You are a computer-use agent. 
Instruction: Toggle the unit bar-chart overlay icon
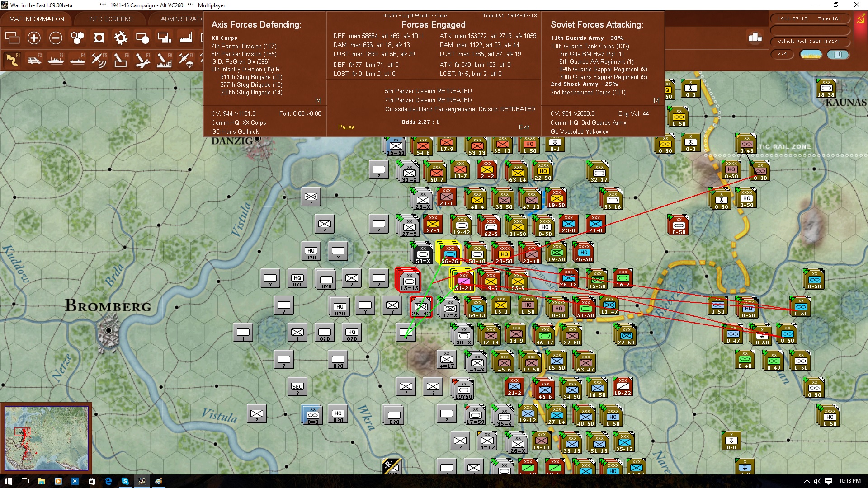click(x=164, y=38)
